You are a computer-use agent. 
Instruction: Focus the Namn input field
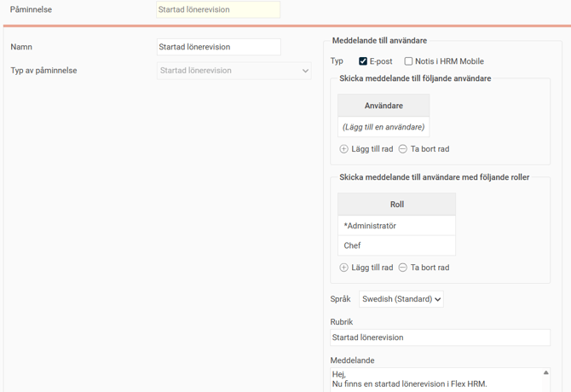219,48
